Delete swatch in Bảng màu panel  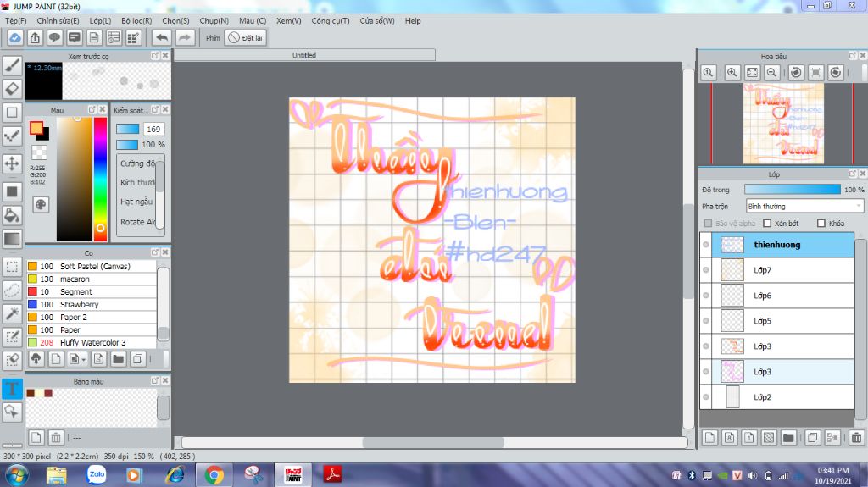pos(56,438)
